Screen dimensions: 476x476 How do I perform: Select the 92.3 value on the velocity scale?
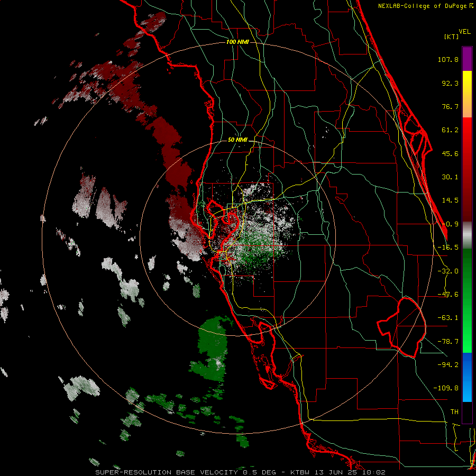(450, 83)
